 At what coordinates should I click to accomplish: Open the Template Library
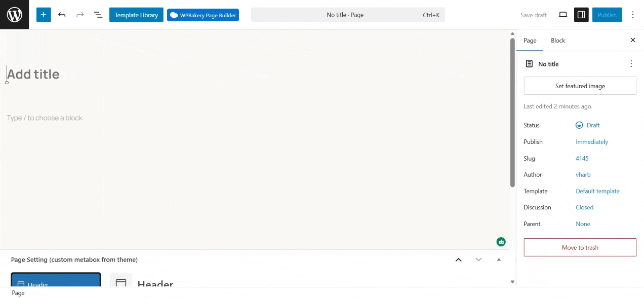click(136, 15)
